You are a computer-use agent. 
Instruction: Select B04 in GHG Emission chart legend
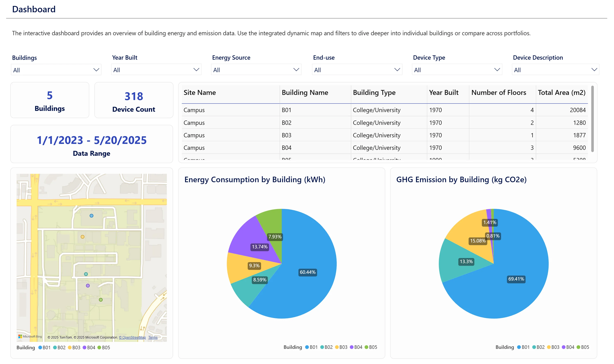568,347
